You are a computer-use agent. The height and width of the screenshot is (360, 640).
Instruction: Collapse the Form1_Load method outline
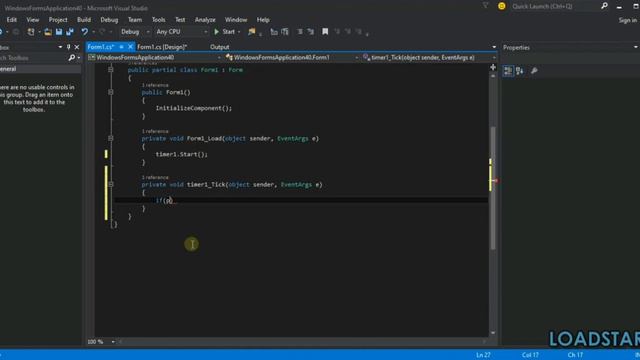coord(111,139)
